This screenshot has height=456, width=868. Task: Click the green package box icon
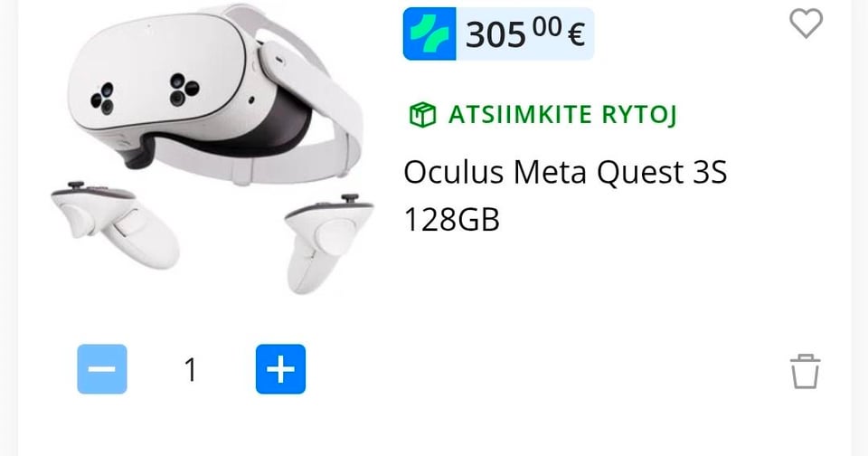coord(423,115)
